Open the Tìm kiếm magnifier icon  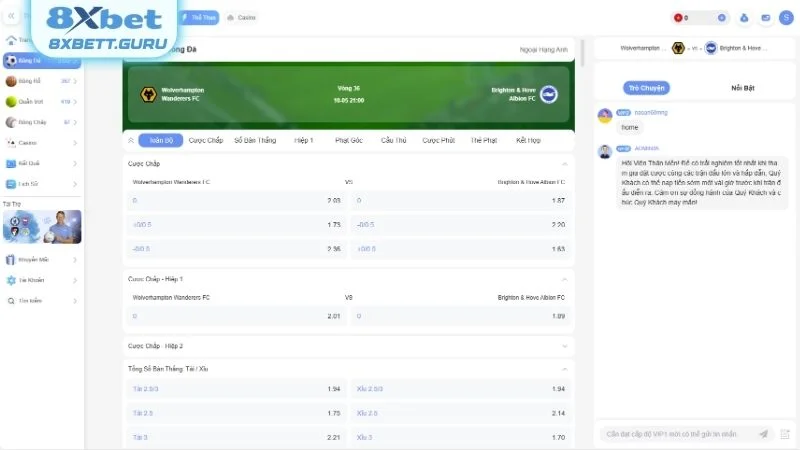(x=11, y=301)
